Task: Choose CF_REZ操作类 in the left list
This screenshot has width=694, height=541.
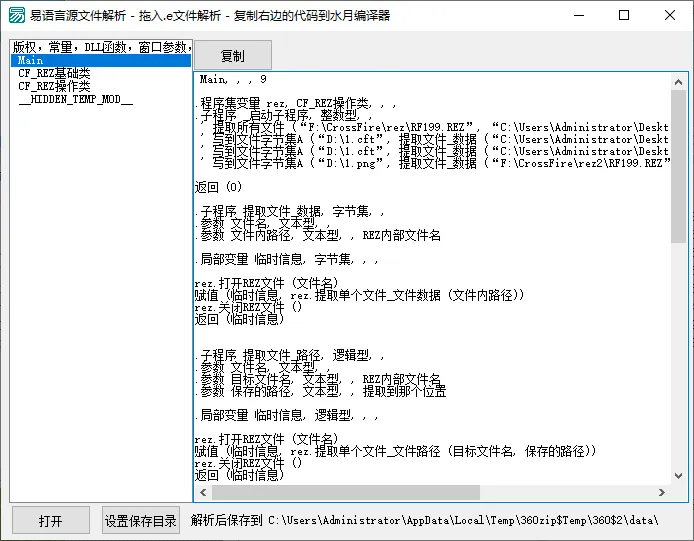Action: pos(54,87)
